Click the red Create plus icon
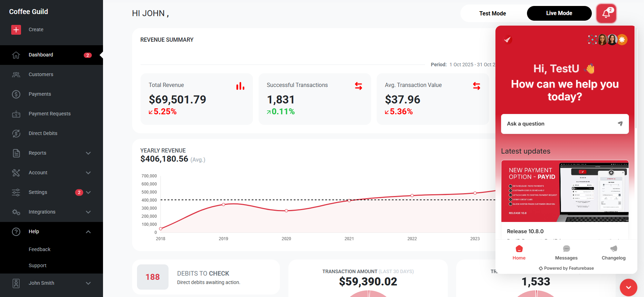The width and height of the screenshot is (644, 297). (x=16, y=30)
